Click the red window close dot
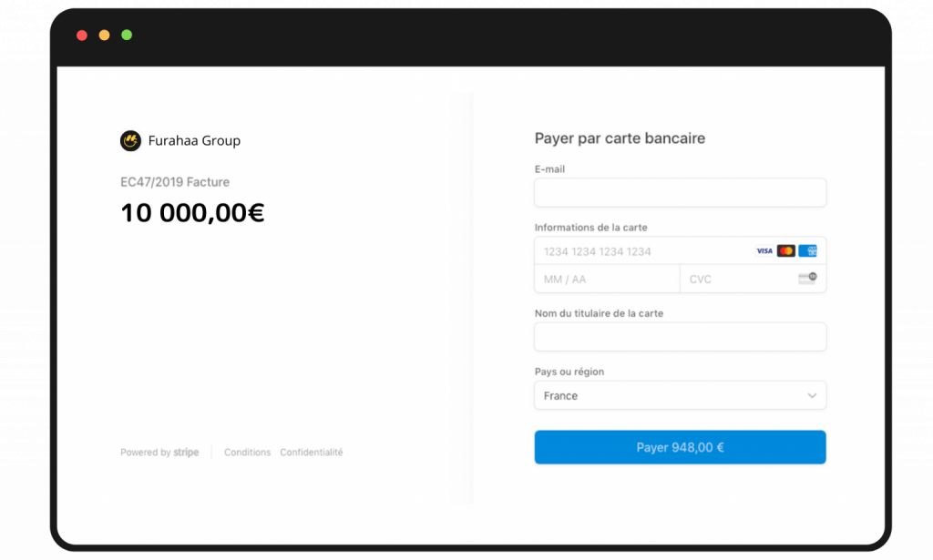The height and width of the screenshot is (560, 933). pyautogui.click(x=82, y=36)
